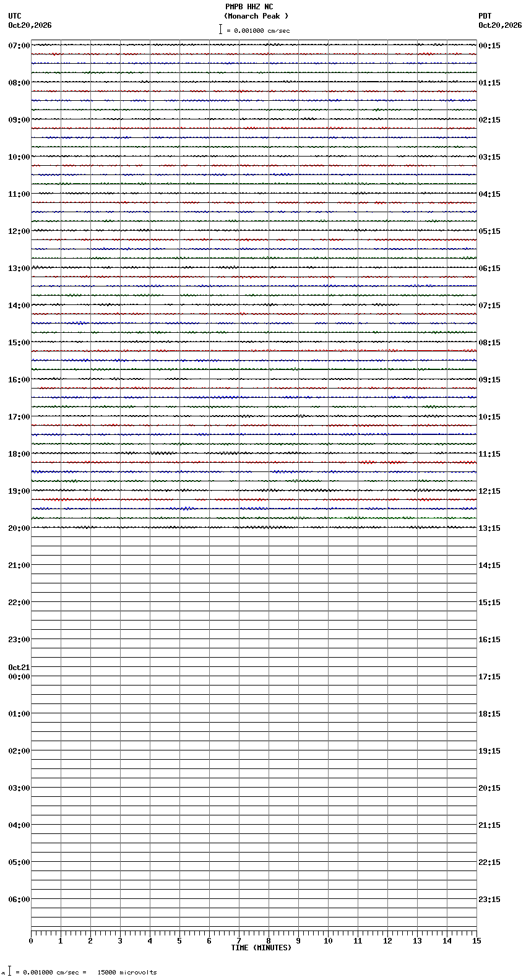Click the 11:15 PDT time label
Screen dimensions: 526x980
[489, 454]
